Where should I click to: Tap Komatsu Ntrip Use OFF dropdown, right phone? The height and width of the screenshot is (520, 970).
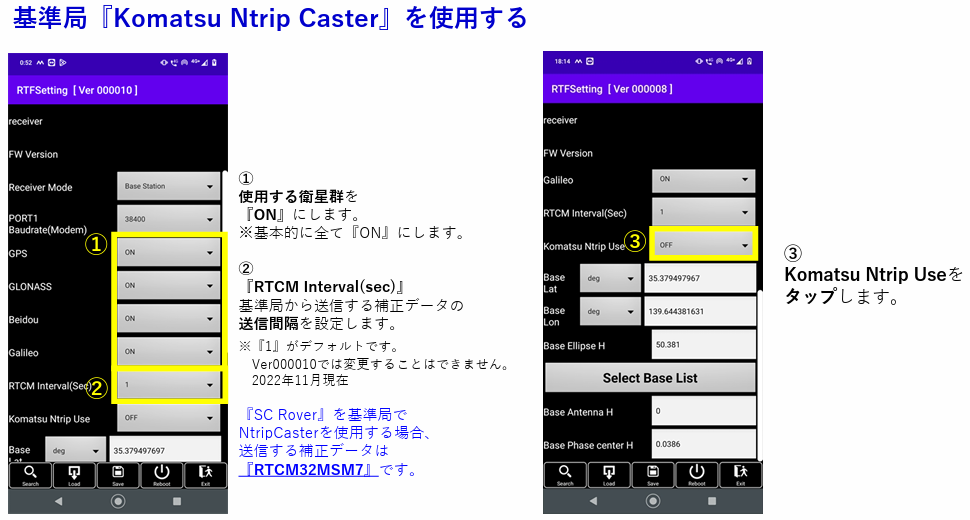(x=703, y=245)
